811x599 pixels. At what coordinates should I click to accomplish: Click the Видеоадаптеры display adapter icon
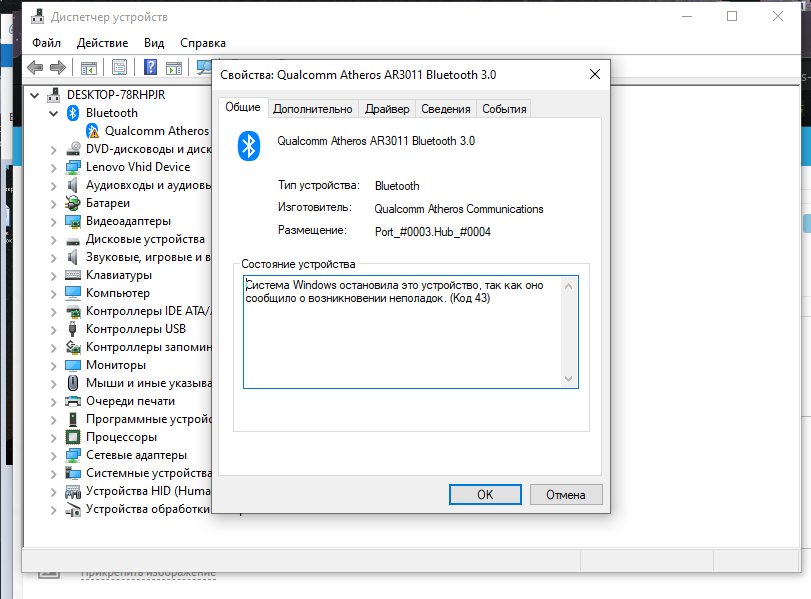click(73, 221)
